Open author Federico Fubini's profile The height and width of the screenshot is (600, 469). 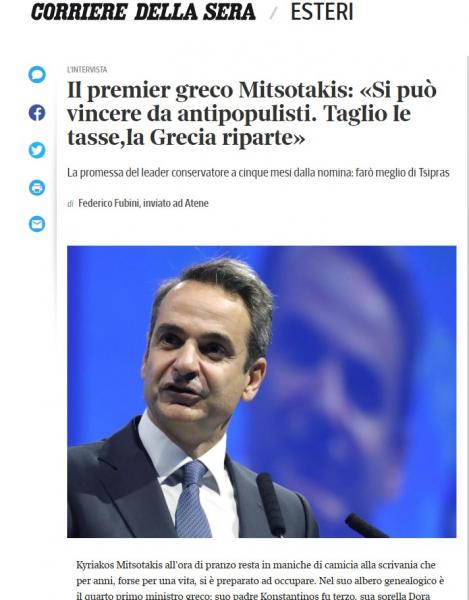point(109,203)
